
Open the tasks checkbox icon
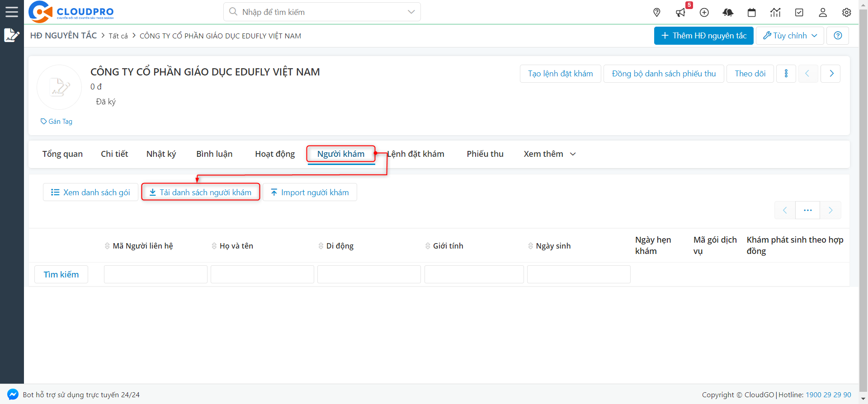799,12
